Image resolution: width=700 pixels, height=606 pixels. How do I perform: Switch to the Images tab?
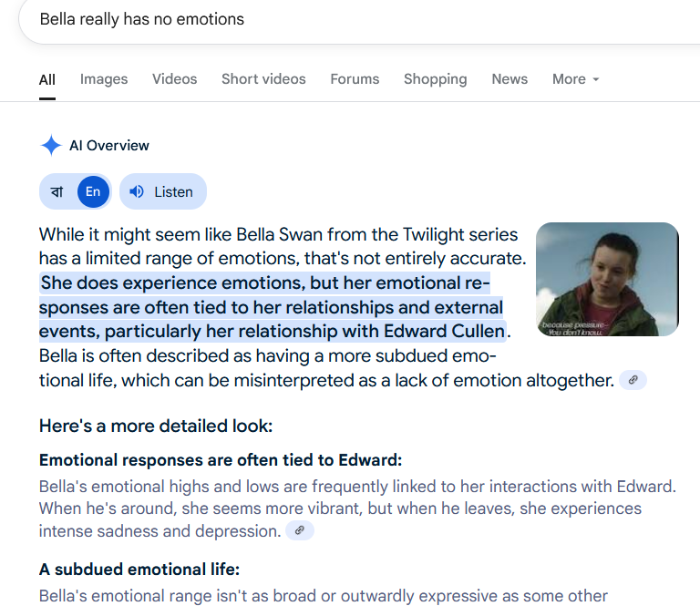(x=104, y=79)
